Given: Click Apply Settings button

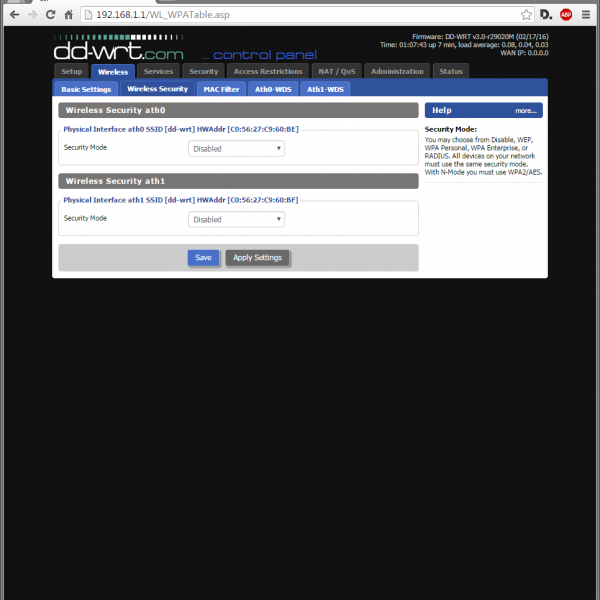Looking at the screenshot, I should click(x=257, y=258).
